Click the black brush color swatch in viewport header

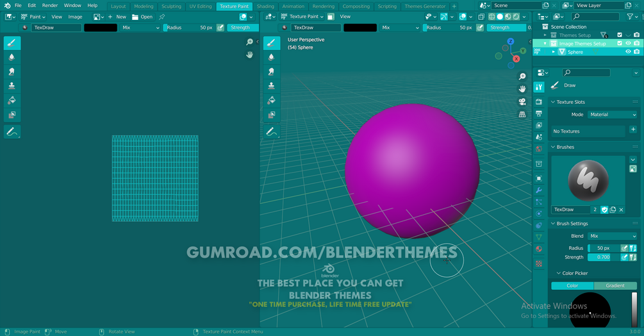coord(359,28)
